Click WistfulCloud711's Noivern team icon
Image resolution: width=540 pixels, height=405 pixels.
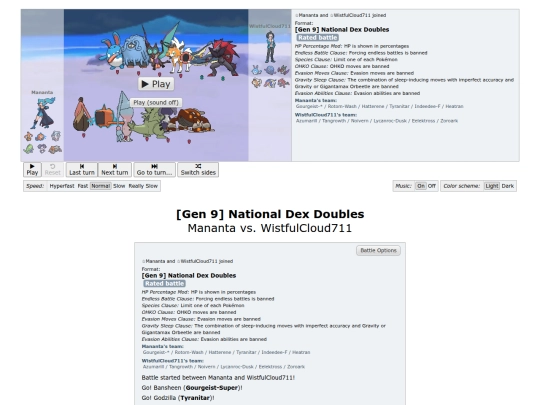point(283,70)
